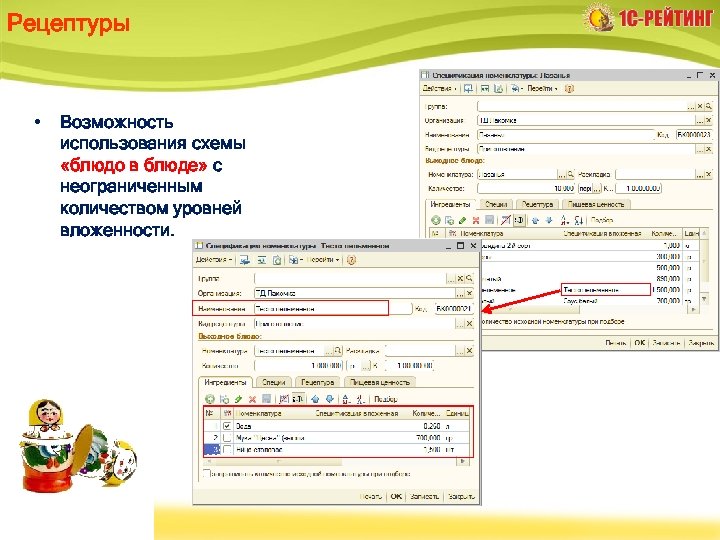Click Подбор in the Лазанья ingredients toolbar
Screen dimensions: 720x540
point(602,220)
